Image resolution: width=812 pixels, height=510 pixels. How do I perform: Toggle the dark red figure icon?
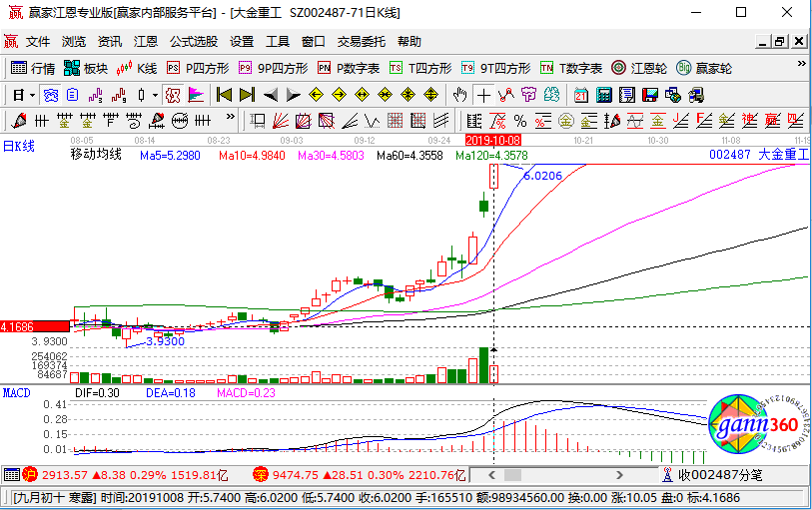point(173,95)
